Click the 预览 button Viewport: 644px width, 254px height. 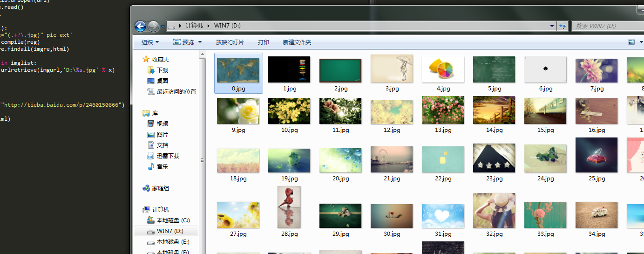(x=183, y=42)
